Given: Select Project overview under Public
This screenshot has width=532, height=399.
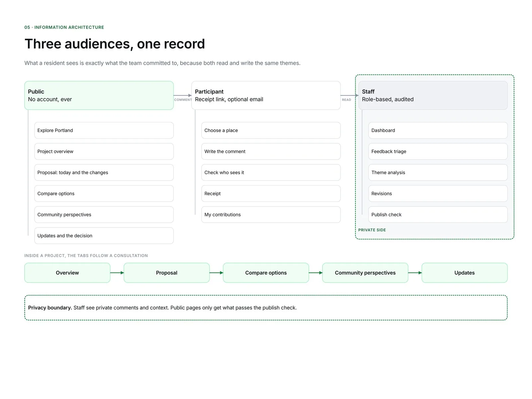Looking at the screenshot, I should point(104,151).
